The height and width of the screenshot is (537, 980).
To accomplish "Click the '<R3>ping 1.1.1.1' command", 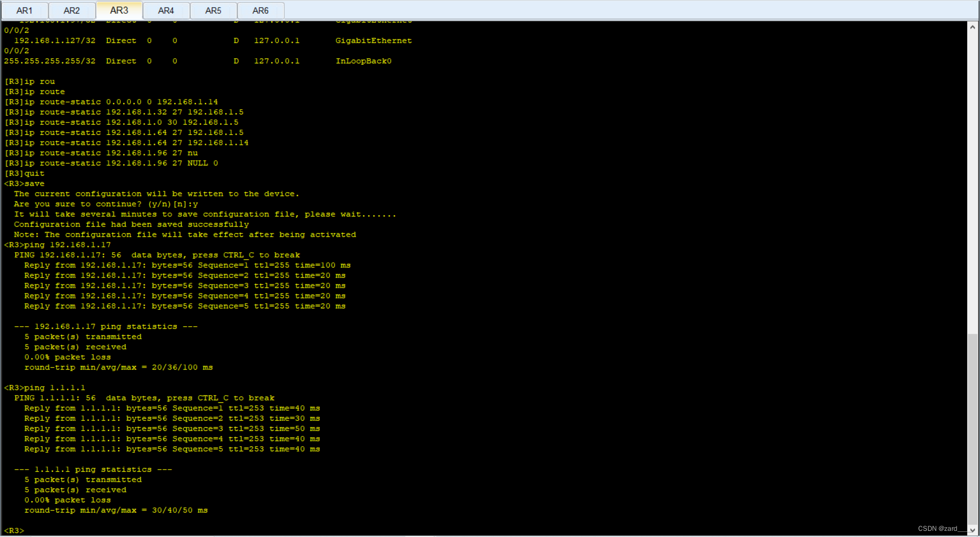I will 45,387.
